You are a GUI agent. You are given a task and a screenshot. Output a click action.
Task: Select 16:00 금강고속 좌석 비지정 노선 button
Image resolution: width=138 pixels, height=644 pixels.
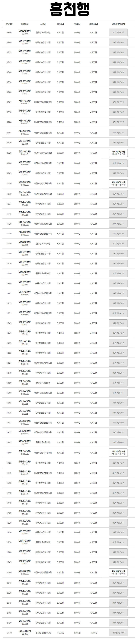pyautogui.click(x=118, y=453)
